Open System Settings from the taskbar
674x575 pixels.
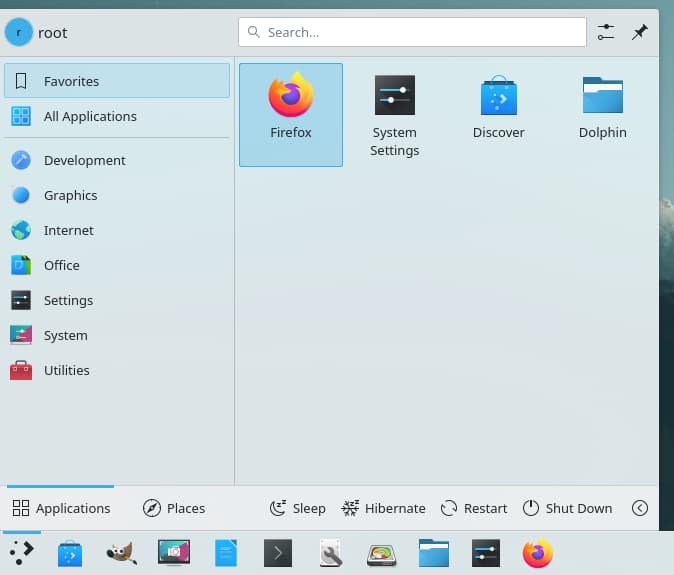(486, 553)
